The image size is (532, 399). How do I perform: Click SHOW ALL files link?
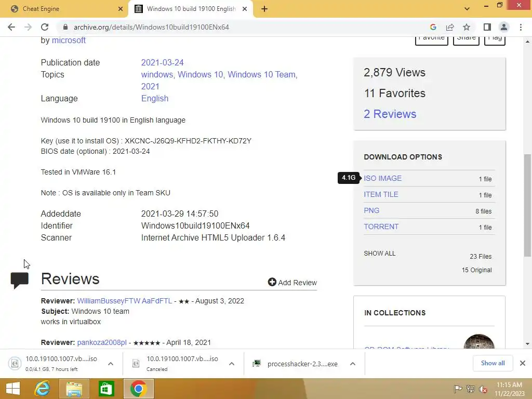tap(380, 254)
